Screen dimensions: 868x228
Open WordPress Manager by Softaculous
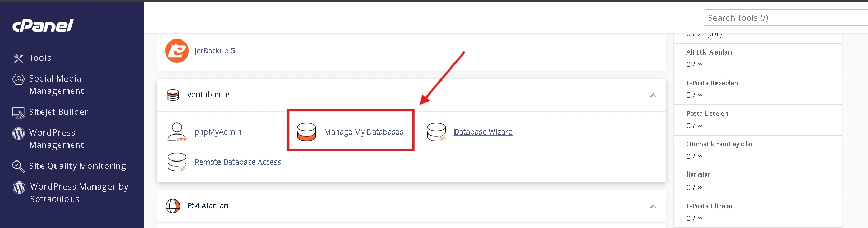click(79, 193)
